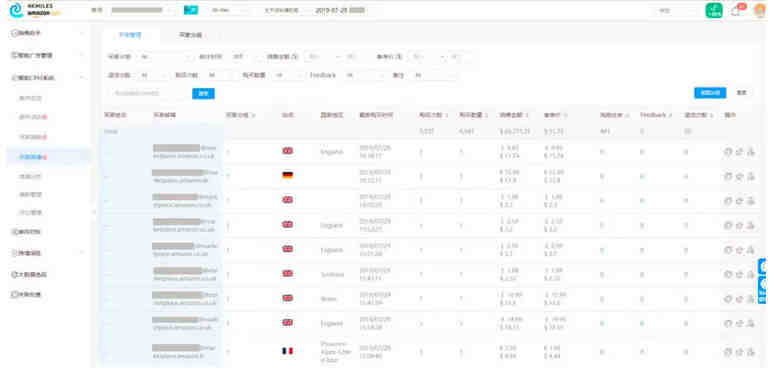Click the Achilles Amazon logo
The height and width of the screenshot is (390, 776).
tap(35, 10)
